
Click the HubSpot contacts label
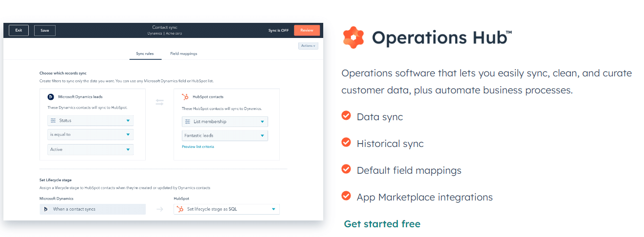click(x=208, y=97)
